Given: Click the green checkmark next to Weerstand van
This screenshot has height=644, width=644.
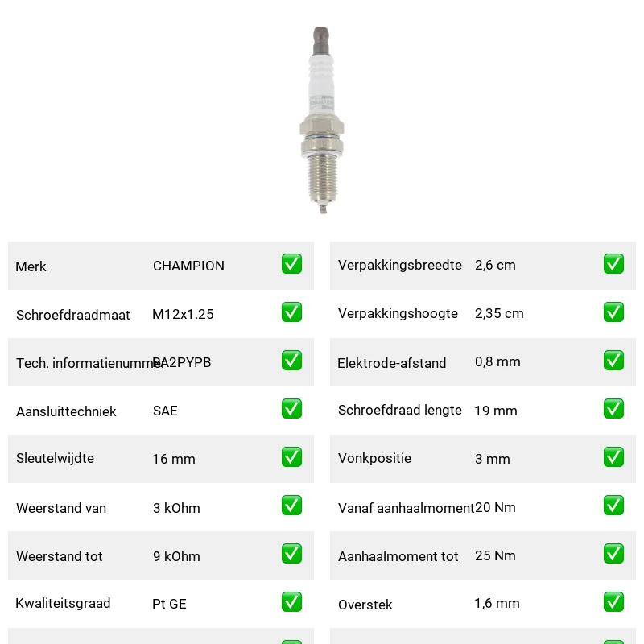Looking at the screenshot, I should pos(291,506).
